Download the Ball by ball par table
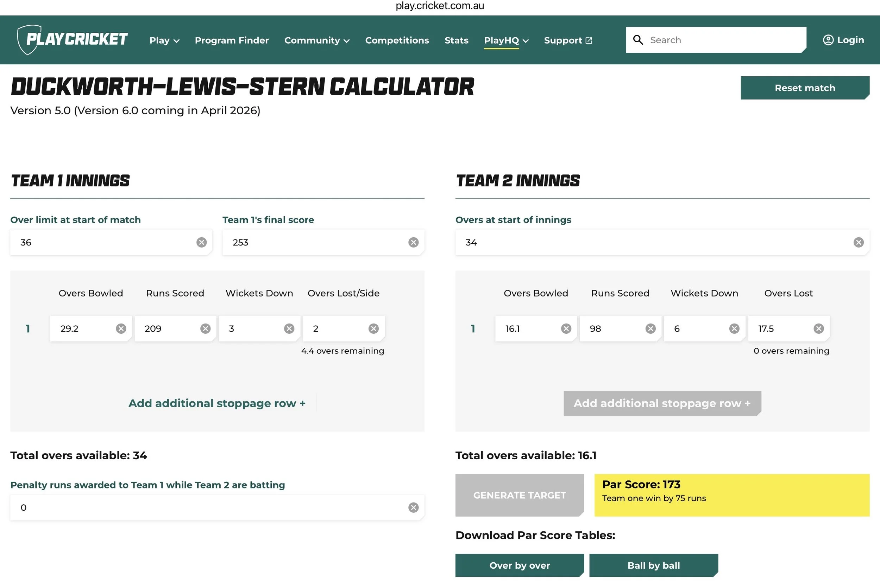The image size is (880, 588). (x=653, y=565)
